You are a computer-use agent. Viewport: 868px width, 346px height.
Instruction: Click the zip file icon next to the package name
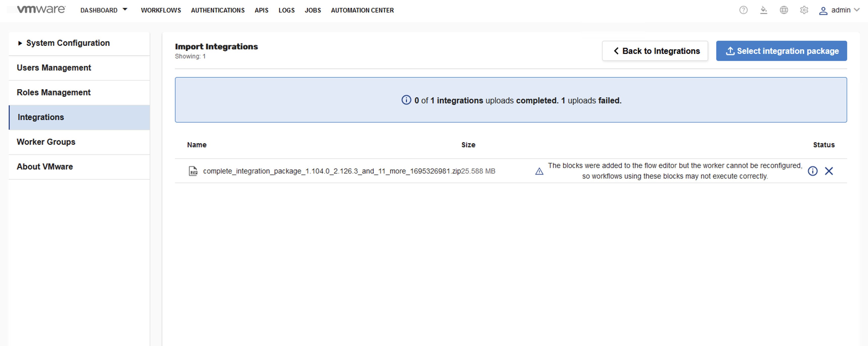click(x=193, y=171)
